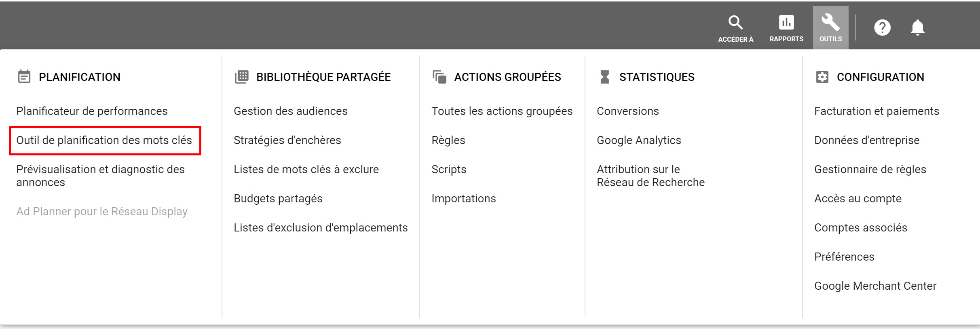Open the Rapports chart icon
Image resolution: width=980 pixels, height=329 pixels.
pos(786,22)
